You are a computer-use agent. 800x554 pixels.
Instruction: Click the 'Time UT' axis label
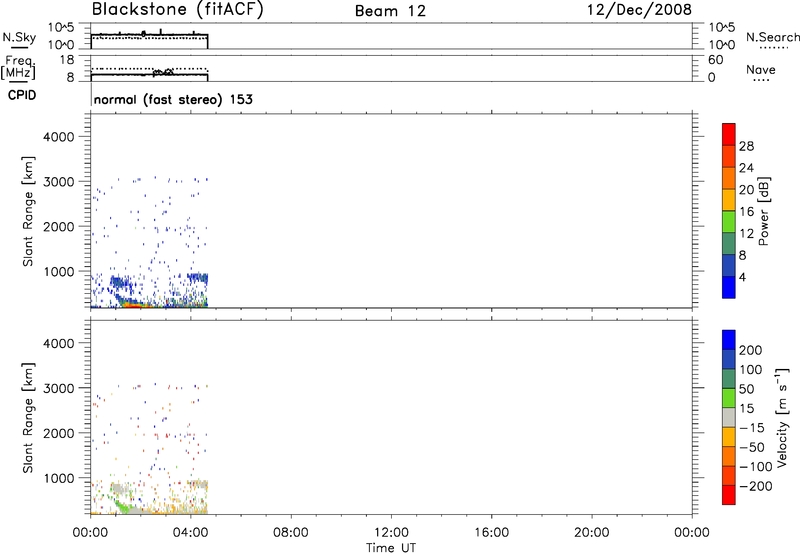391,548
